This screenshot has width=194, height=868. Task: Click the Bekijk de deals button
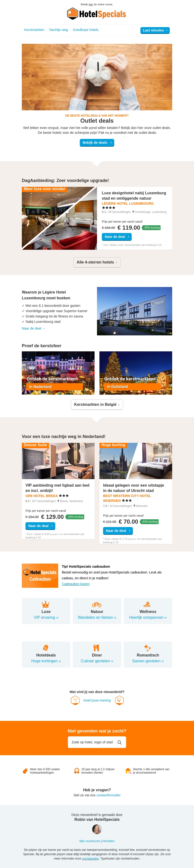click(97, 143)
